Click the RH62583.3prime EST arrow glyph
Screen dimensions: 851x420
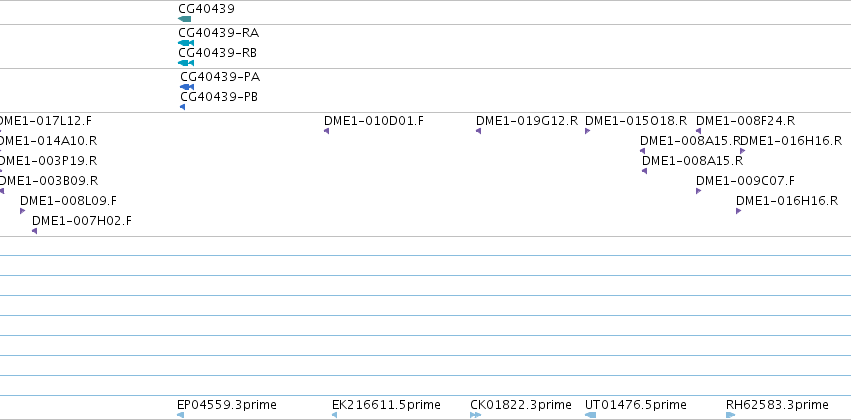coord(731,415)
